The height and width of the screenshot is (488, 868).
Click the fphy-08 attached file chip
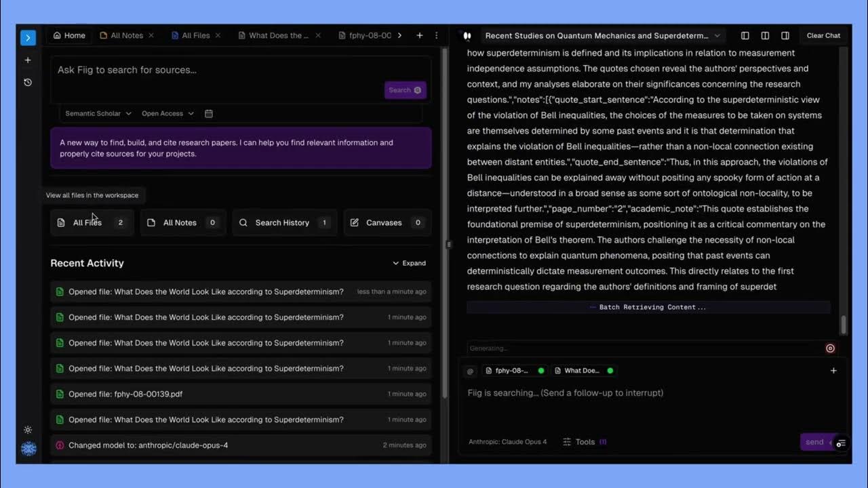pyautogui.click(x=515, y=371)
